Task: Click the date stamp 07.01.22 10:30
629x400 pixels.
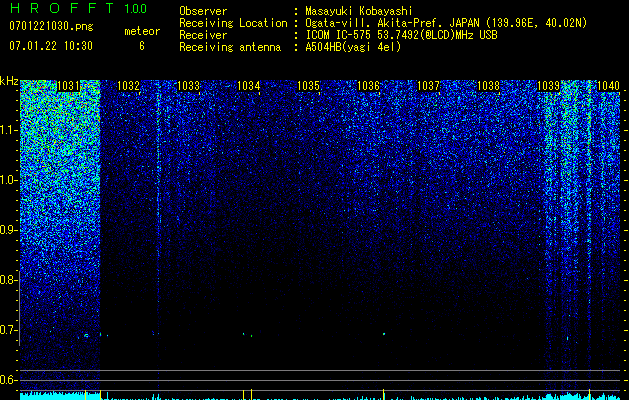Action: coord(51,46)
